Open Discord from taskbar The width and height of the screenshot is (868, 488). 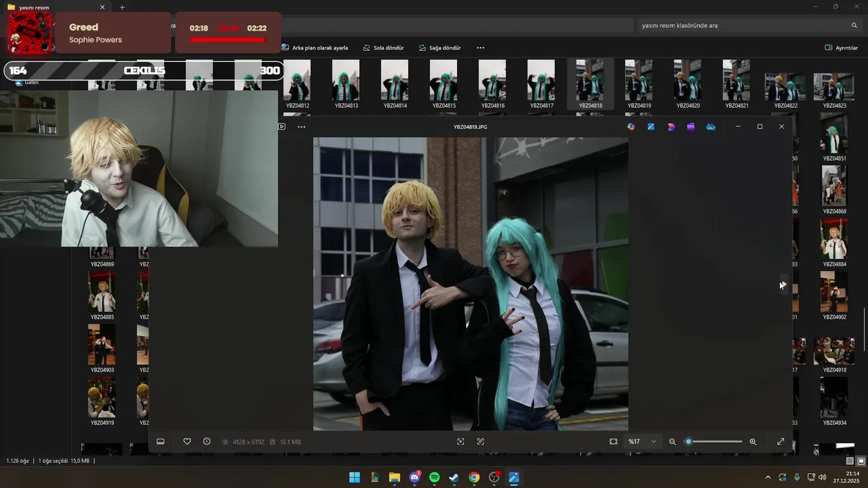click(414, 477)
